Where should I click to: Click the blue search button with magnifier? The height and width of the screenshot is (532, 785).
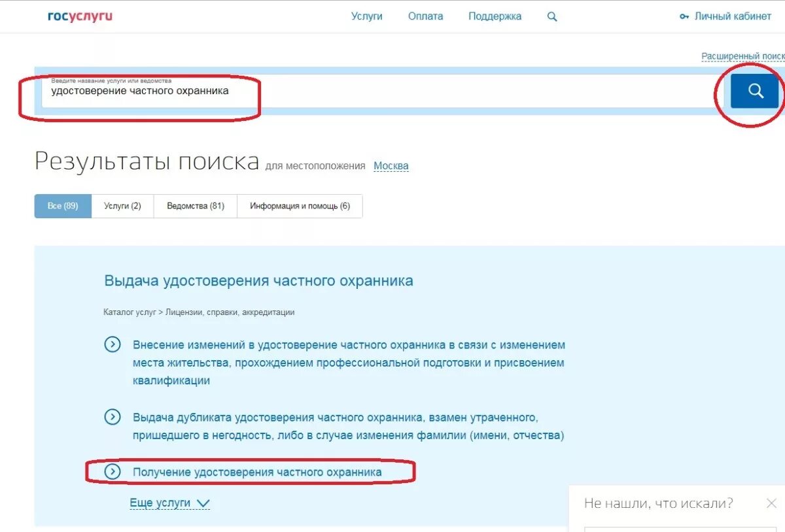point(755,91)
